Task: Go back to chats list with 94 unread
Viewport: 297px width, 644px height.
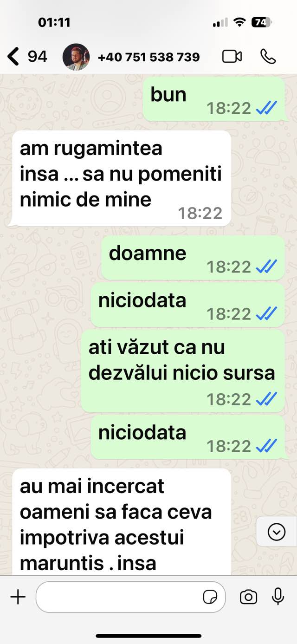Action: pos(28,57)
